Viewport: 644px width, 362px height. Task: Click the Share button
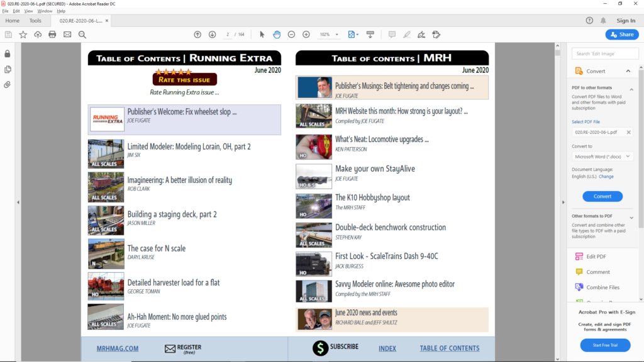(622, 35)
